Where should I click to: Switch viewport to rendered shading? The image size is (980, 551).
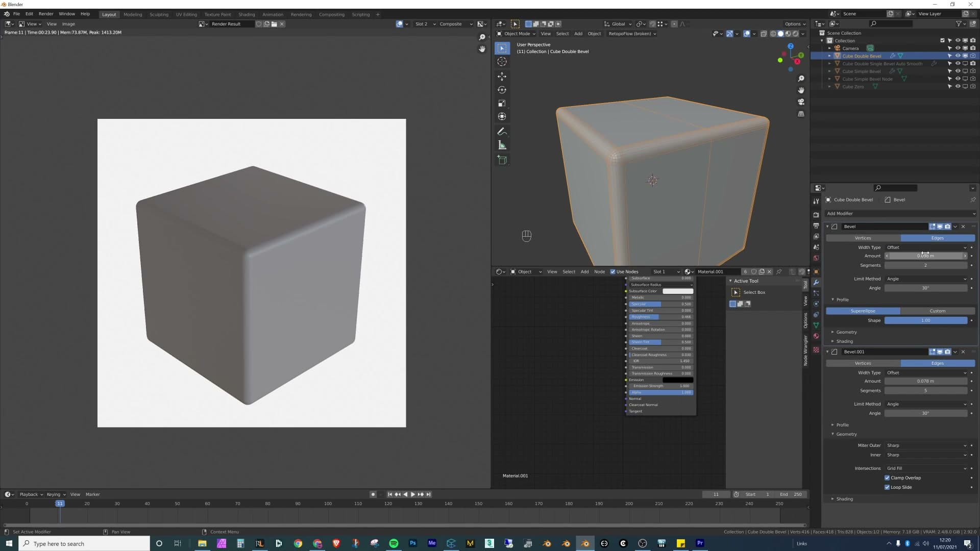click(795, 34)
